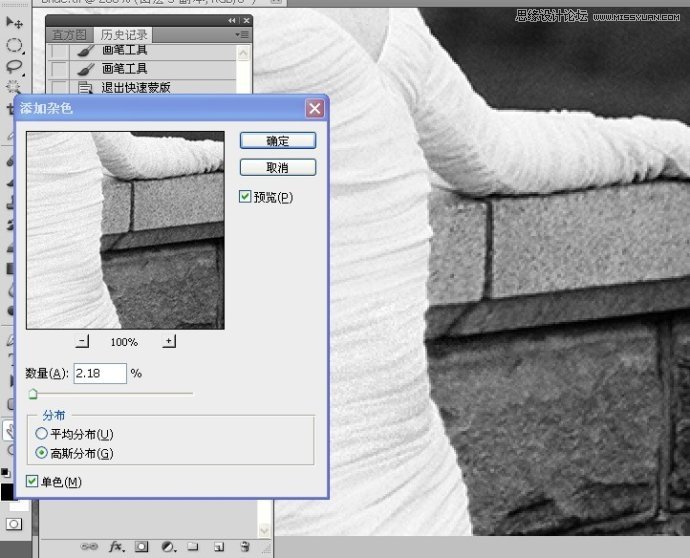
Task: Collapse the history panel to icons
Action: click(231, 21)
